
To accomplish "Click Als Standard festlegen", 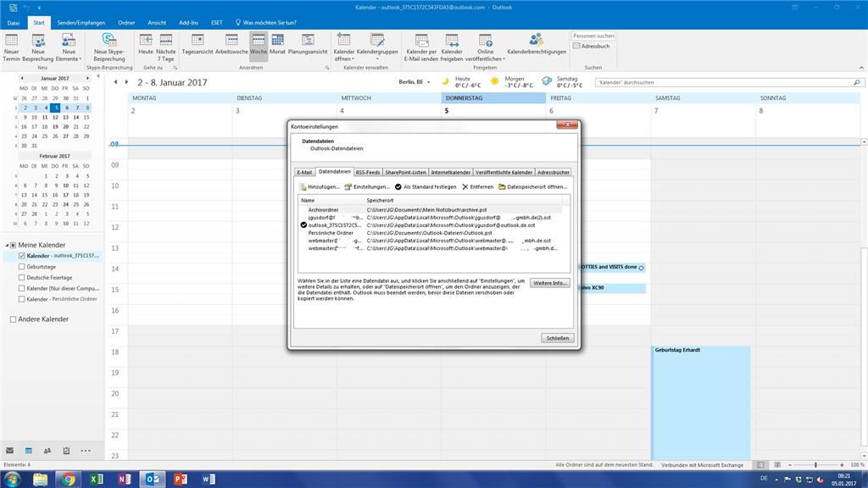I will coord(426,187).
